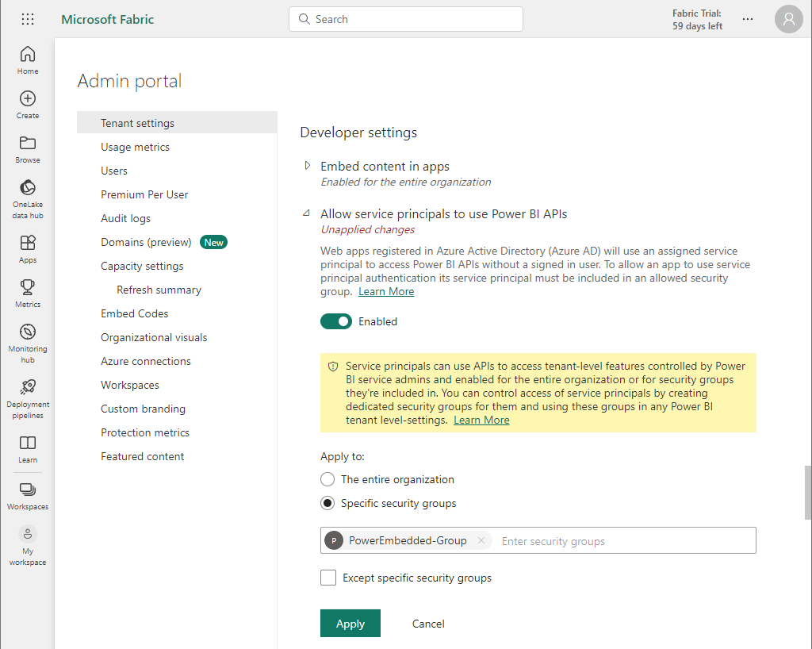Click the Enter security groups field
The image size is (812, 649).
619,541
